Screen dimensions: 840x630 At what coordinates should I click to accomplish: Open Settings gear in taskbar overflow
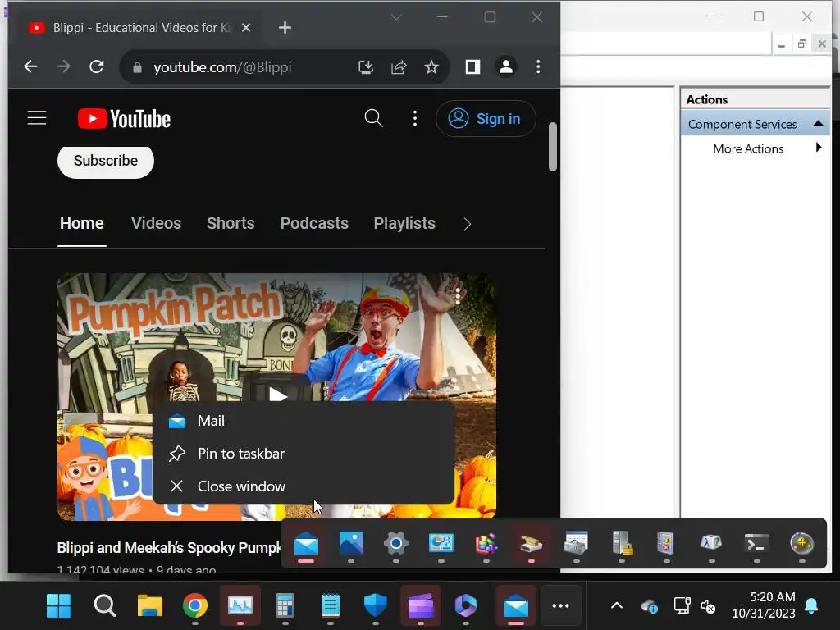coord(396,544)
